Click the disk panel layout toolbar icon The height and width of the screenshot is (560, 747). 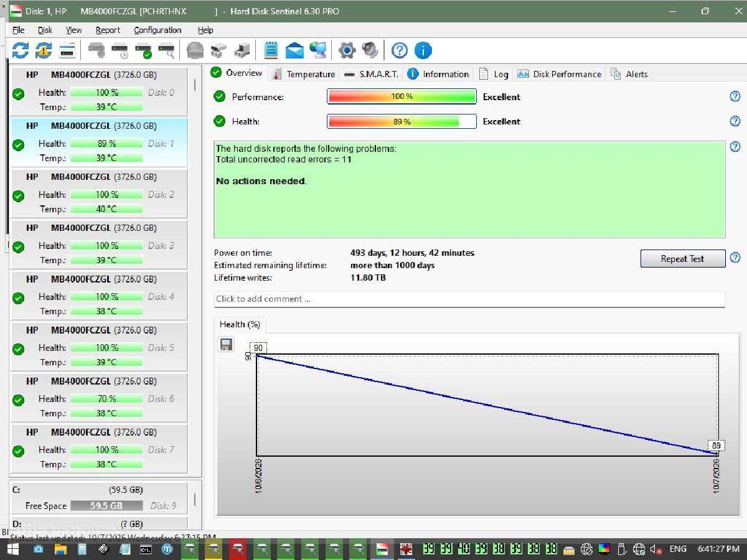[x=67, y=50]
